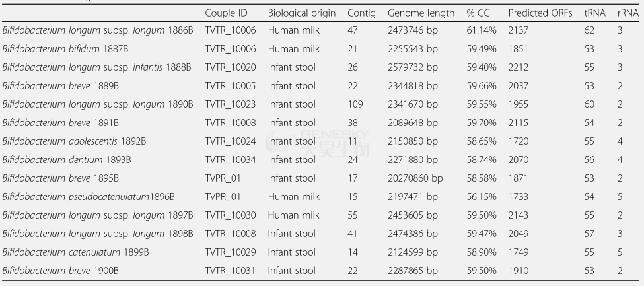Click the rRNA column header
The image size is (644, 286).
tap(628, 13)
